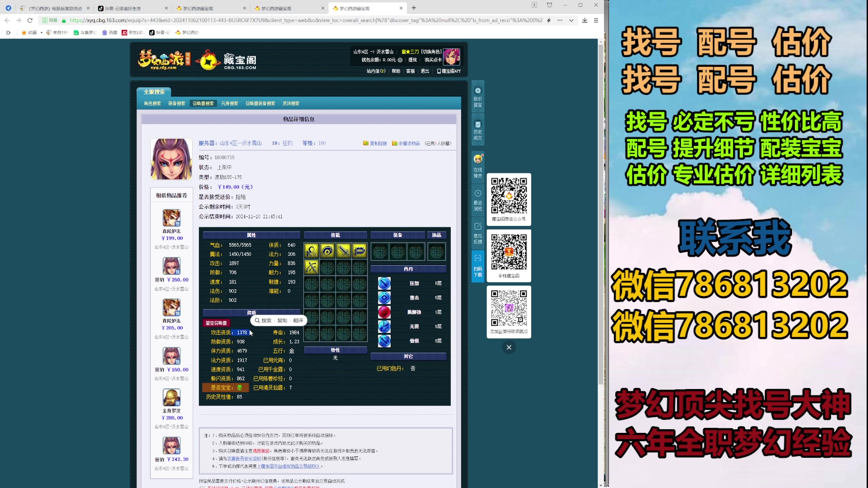Open the 藏宝阁APP link
This screenshot has height=488, width=868.
[449, 71]
